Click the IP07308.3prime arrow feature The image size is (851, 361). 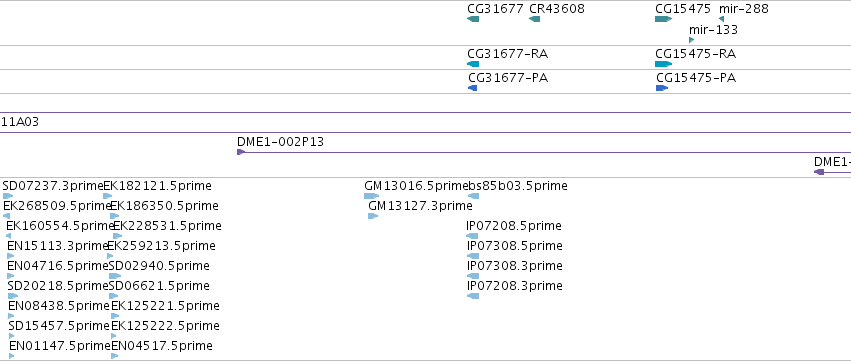(473, 276)
